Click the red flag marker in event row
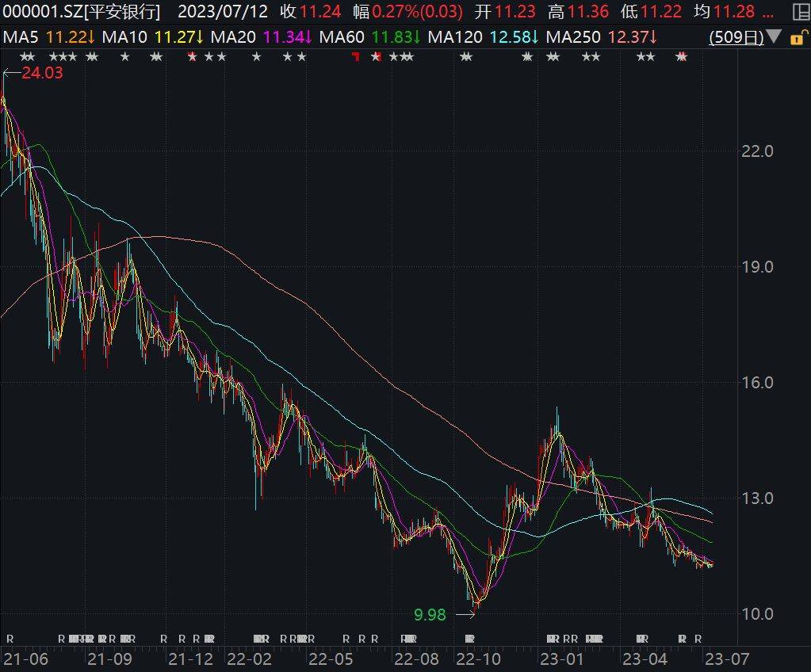The width and height of the screenshot is (811, 672). 356,56
